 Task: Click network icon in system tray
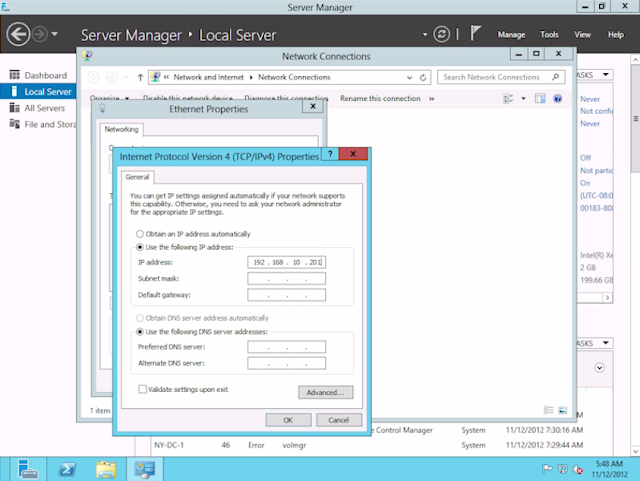(562, 469)
